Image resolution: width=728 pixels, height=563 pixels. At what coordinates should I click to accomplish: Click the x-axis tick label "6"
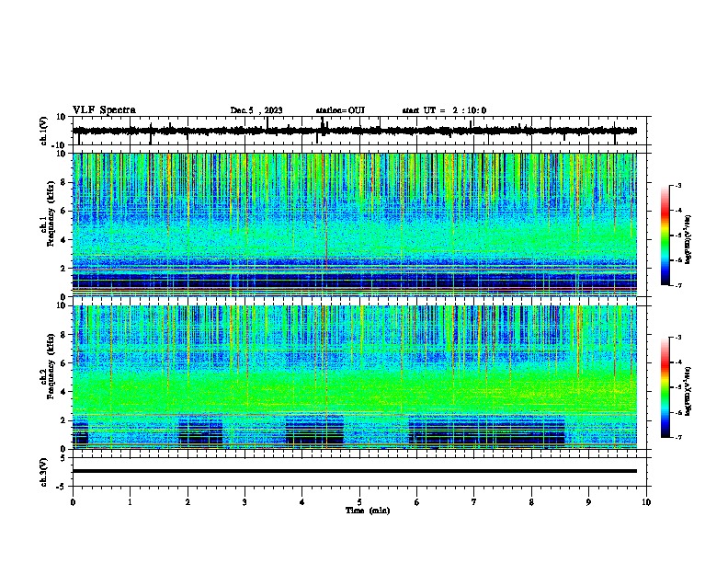click(x=417, y=502)
